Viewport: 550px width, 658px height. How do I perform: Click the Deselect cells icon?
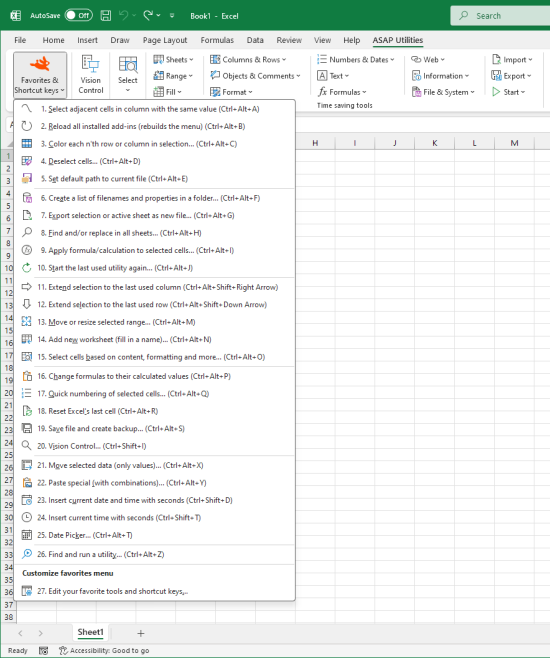[x=26, y=161]
